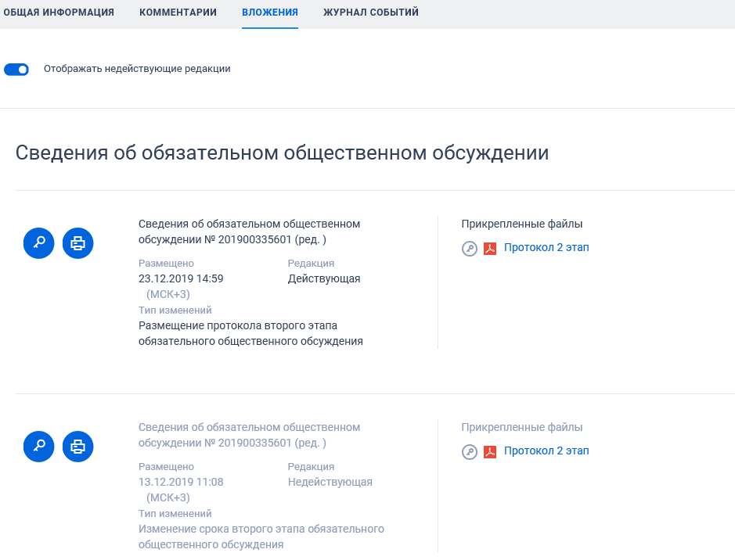Click Прикрепленные файлы heading of the active edition
This screenshot has width=735, height=560.
[x=522, y=224]
